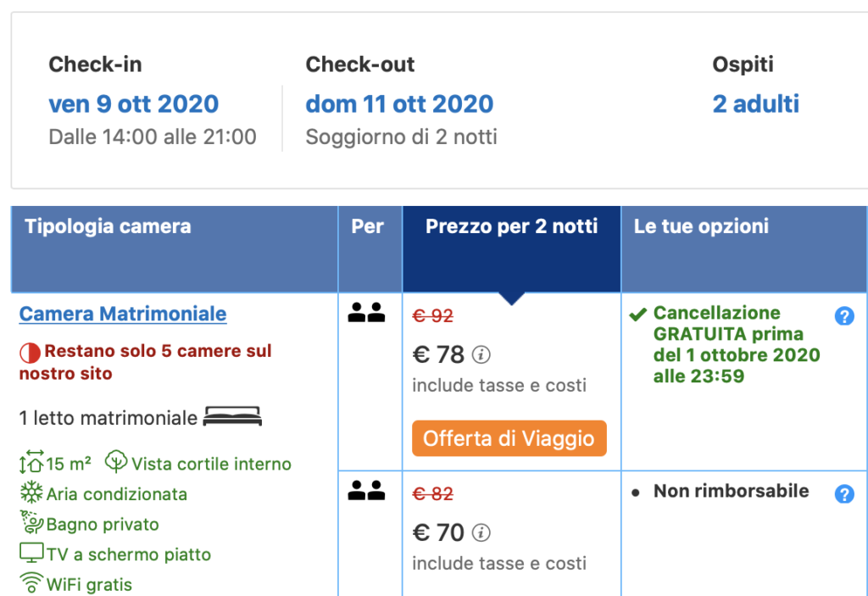868x596 pixels.
Task: Click the Prezzo per 2 notti column header
Action: click(510, 226)
